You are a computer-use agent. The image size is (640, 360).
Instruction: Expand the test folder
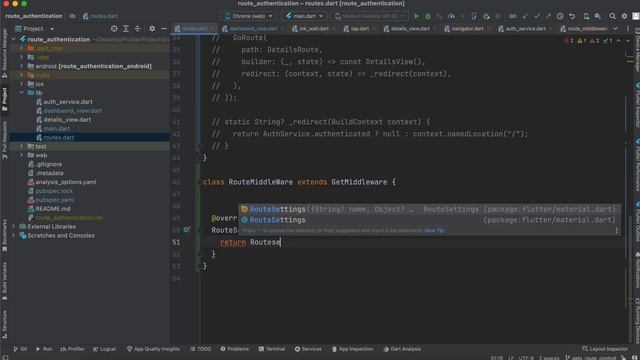(22, 146)
